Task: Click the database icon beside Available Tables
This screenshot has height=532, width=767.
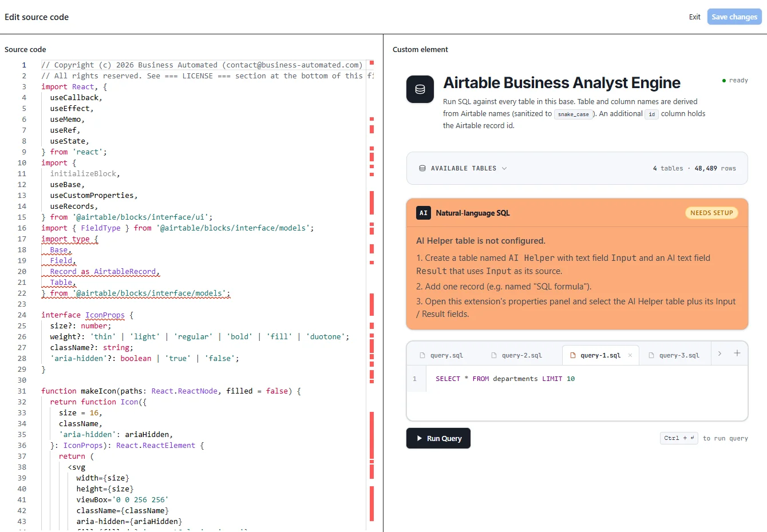Action: click(x=422, y=168)
